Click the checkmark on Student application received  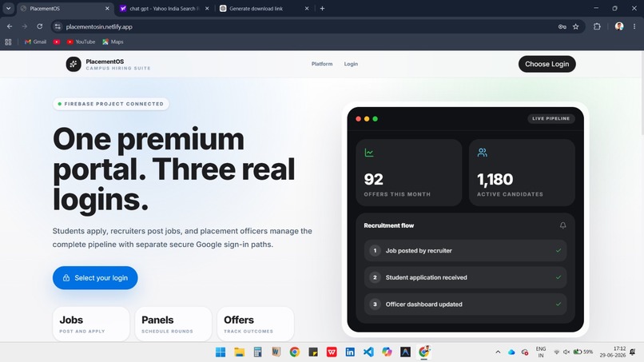pos(559,277)
